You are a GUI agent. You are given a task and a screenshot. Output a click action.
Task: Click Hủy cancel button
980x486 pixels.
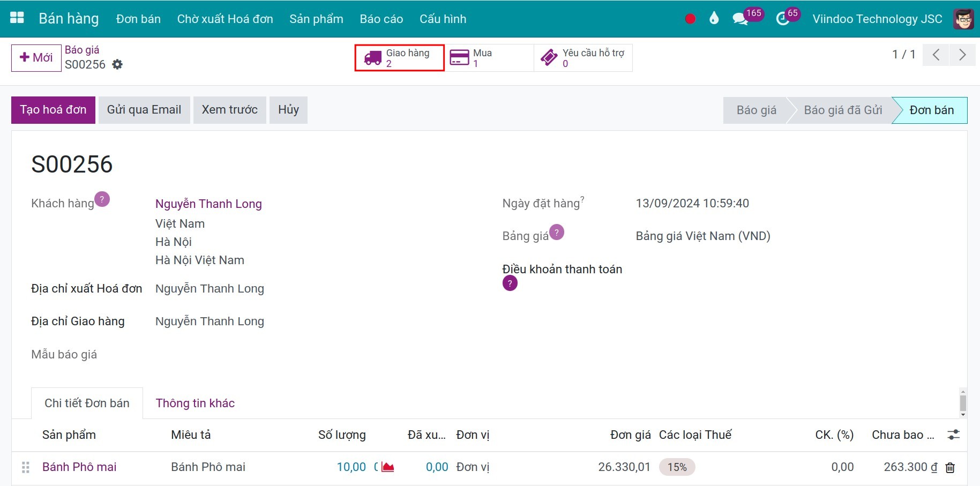pos(288,110)
